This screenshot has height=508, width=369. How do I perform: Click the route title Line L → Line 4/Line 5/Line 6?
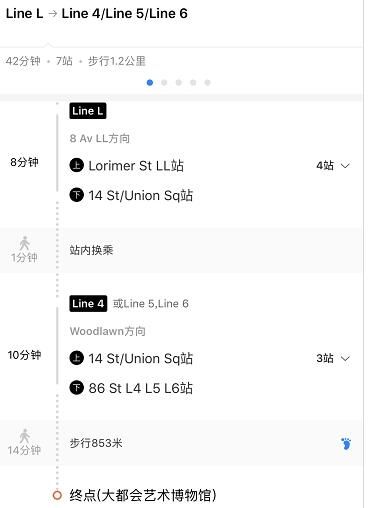click(x=97, y=14)
